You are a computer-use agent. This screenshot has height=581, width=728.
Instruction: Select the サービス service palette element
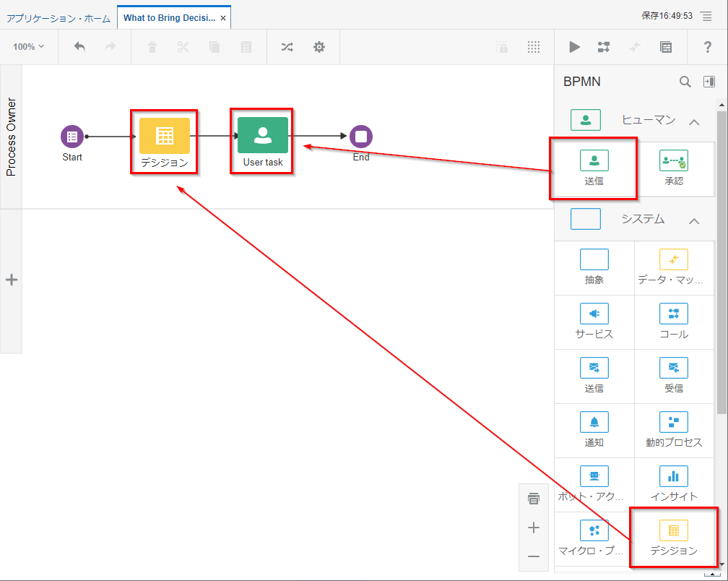click(594, 322)
